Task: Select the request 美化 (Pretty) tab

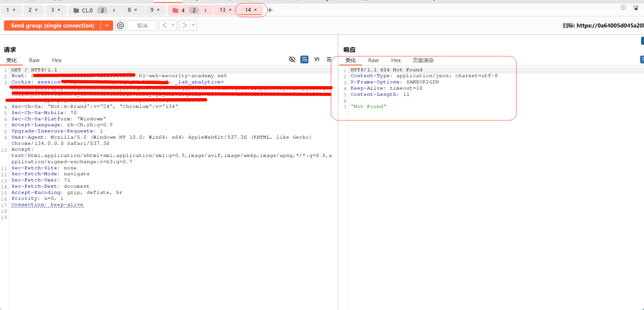Action: coord(11,60)
